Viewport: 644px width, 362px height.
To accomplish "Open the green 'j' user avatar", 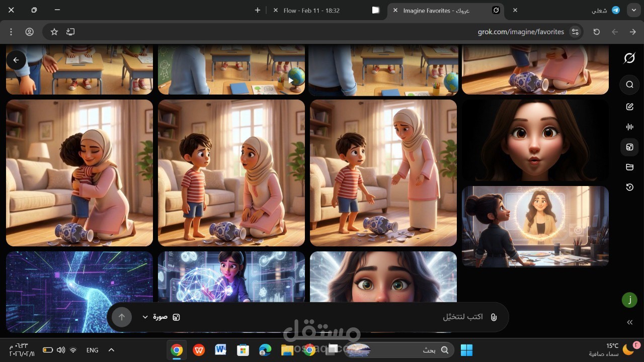I will pyautogui.click(x=629, y=300).
